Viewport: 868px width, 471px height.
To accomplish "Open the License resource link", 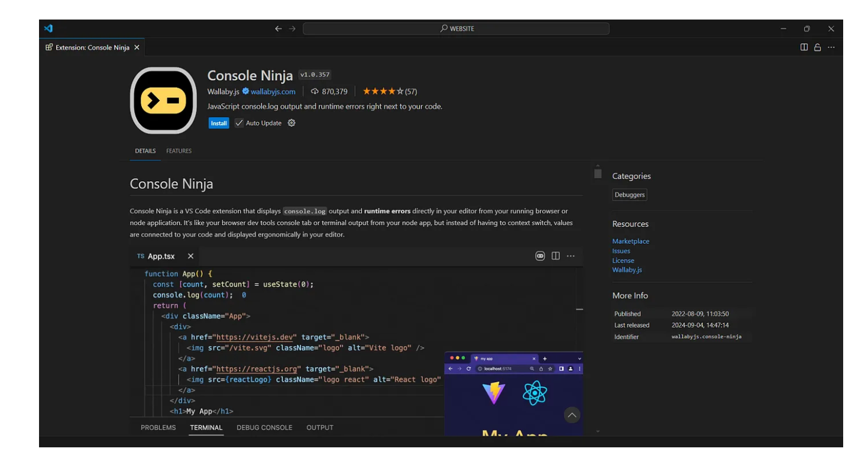I will [x=623, y=260].
